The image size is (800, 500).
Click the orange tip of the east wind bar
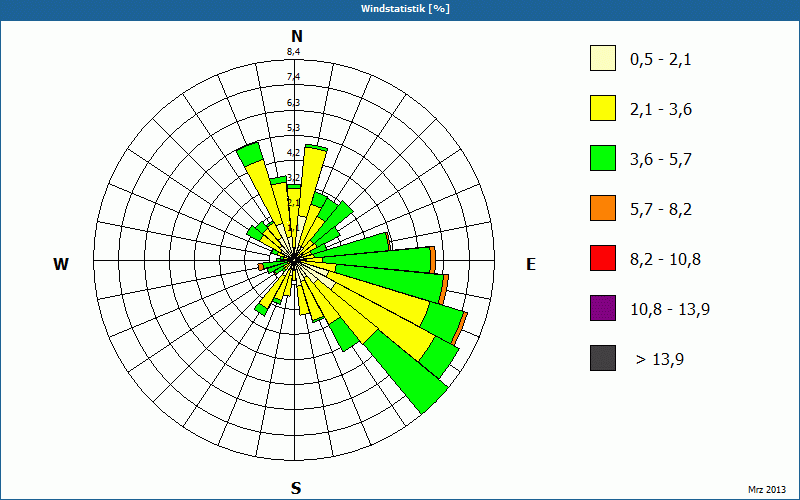tap(433, 260)
